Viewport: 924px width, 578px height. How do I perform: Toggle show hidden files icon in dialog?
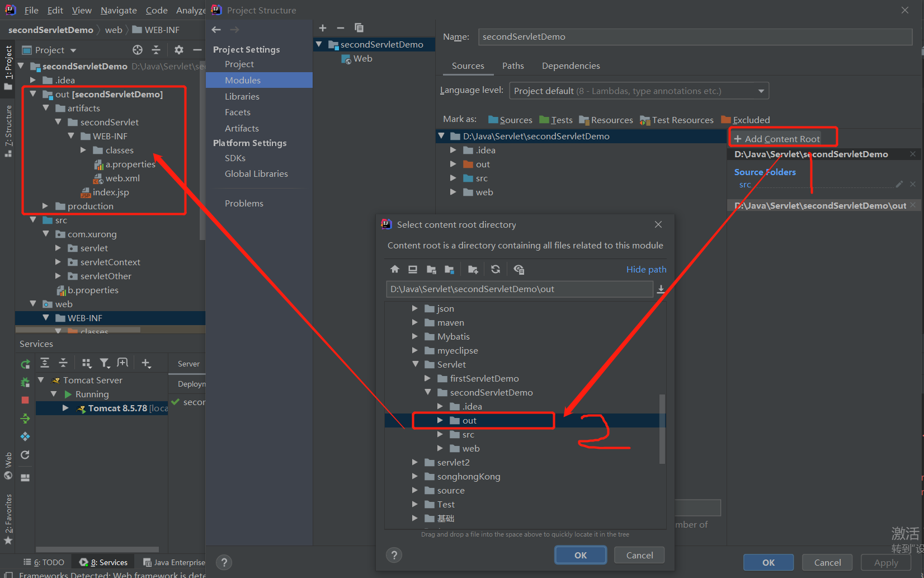(519, 269)
